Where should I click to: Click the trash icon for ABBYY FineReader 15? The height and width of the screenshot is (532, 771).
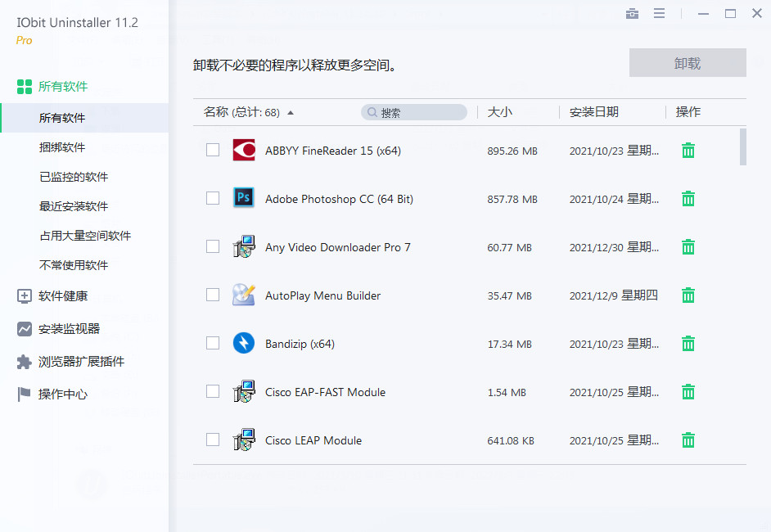pos(688,151)
